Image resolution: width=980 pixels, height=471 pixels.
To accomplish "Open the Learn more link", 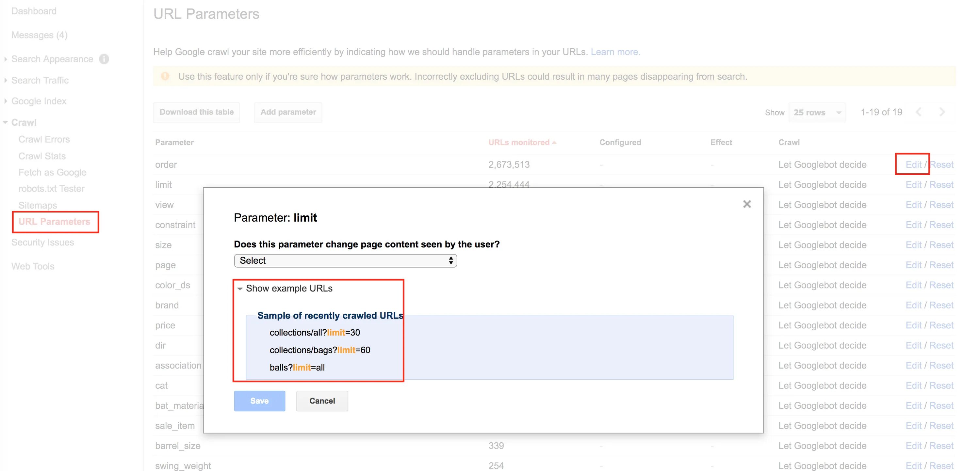I will coord(615,52).
